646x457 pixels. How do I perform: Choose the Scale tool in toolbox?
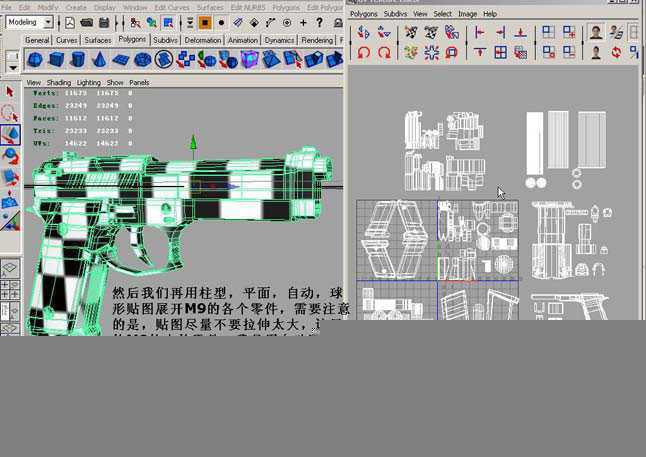point(10,178)
